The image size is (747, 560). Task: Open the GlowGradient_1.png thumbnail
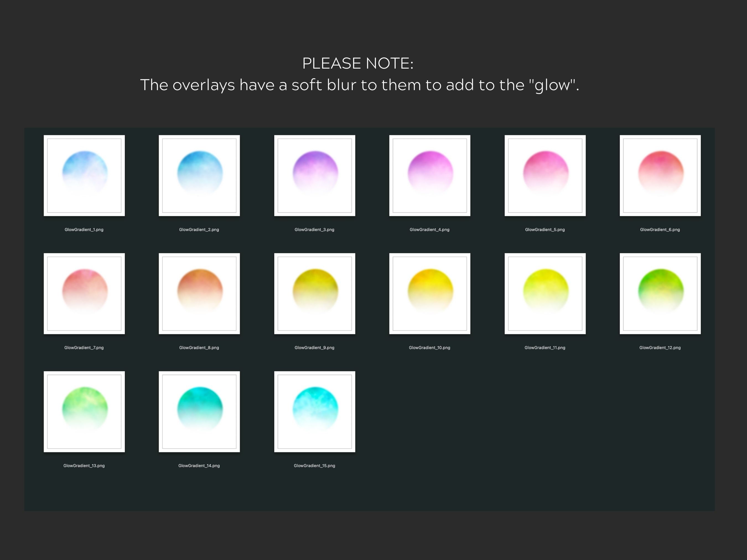pyautogui.click(x=84, y=175)
